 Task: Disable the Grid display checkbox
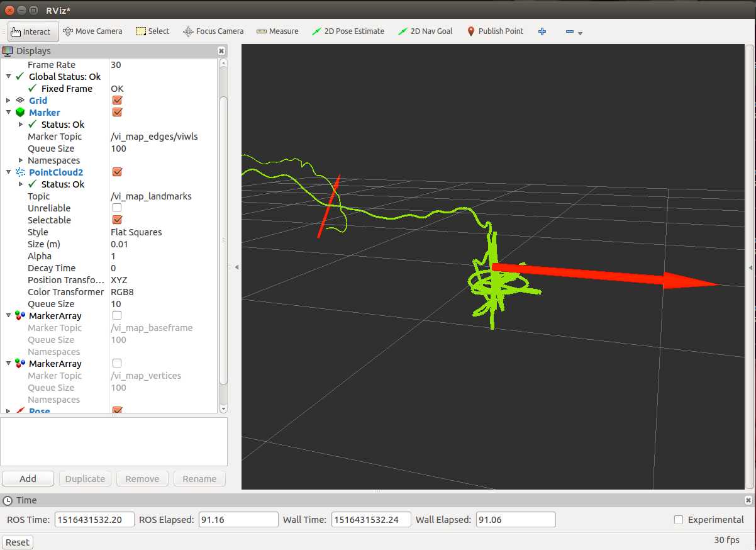117,100
